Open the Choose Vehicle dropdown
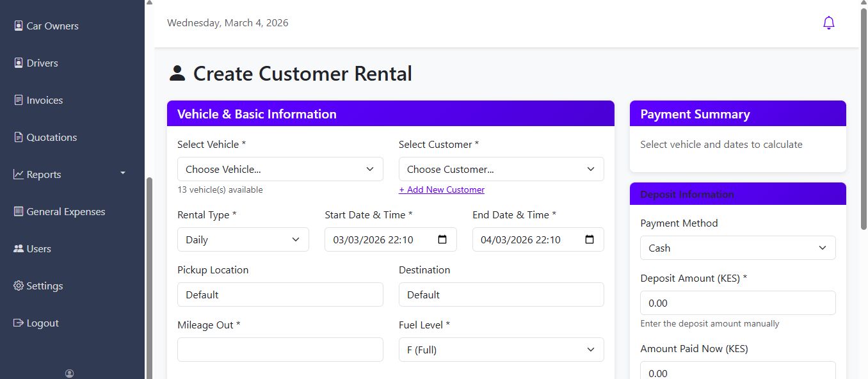The height and width of the screenshot is (379, 868). (x=280, y=170)
